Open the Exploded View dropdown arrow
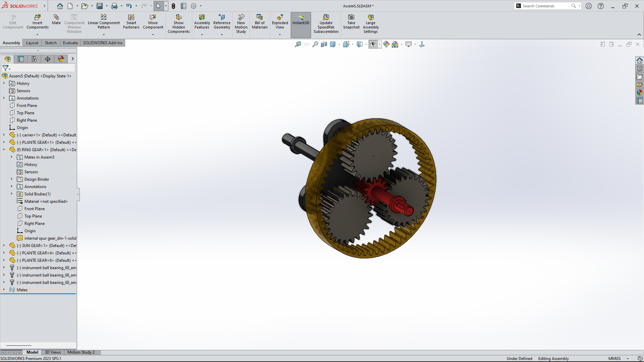 280,35
